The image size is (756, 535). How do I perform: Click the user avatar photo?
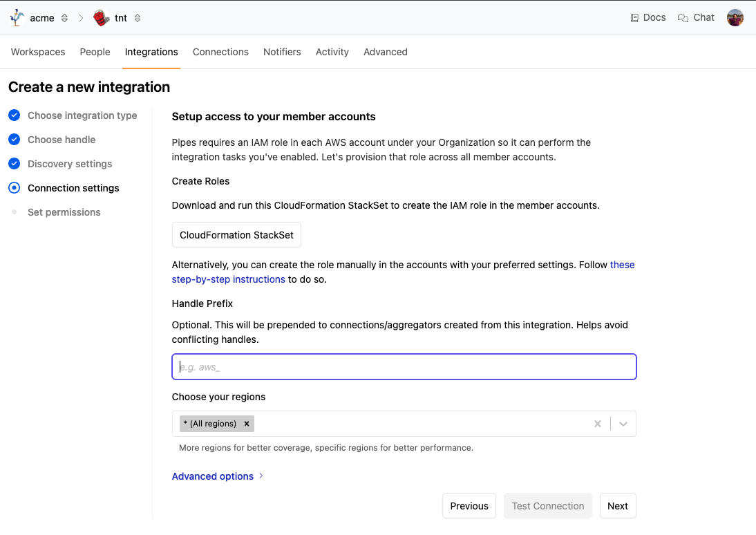(x=735, y=17)
